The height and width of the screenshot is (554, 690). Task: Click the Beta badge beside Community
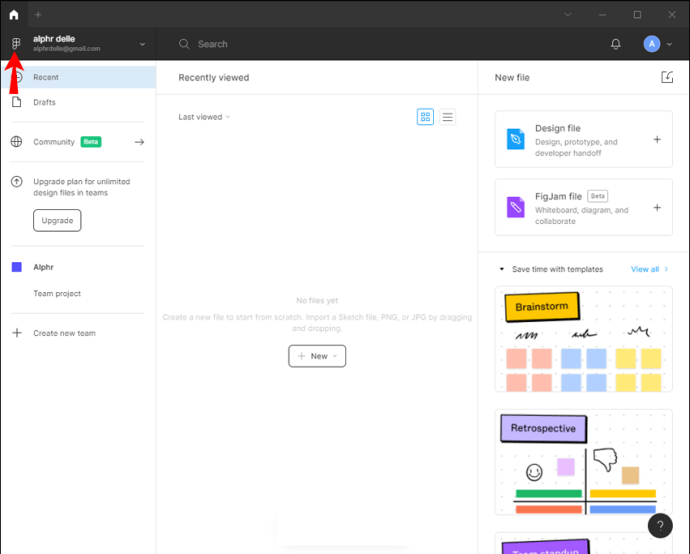pos(91,142)
